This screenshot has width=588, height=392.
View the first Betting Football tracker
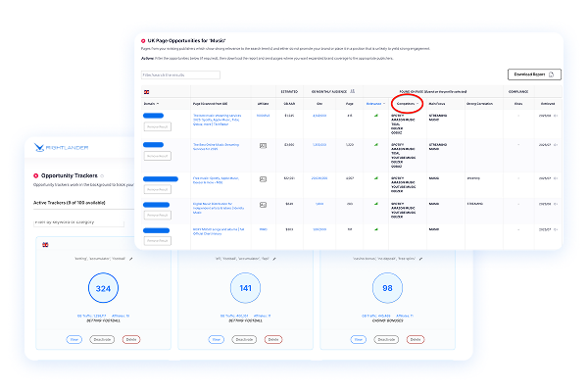pyautogui.click(x=73, y=339)
